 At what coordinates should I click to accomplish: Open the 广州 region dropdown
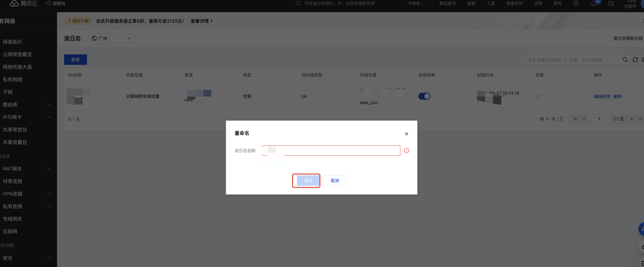pyautogui.click(x=111, y=38)
